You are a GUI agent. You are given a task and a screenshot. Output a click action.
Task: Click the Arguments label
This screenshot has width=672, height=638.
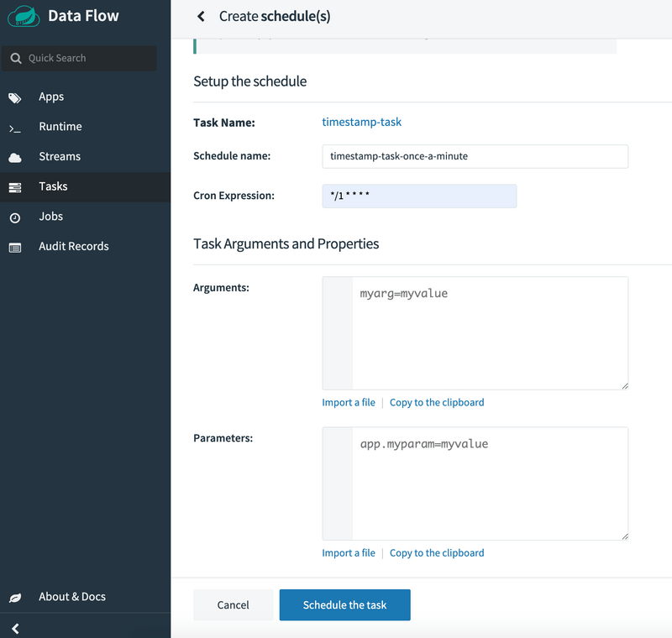pos(221,288)
